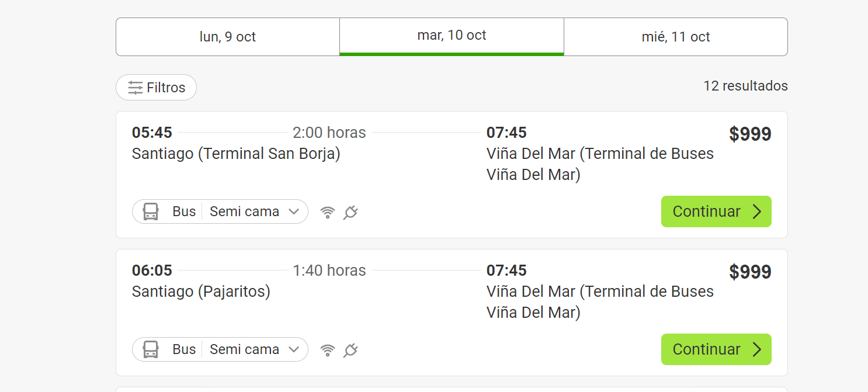This screenshot has width=868, height=392.
Task: Switch to the lun, 9 oct tab
Action: (228, 37)
